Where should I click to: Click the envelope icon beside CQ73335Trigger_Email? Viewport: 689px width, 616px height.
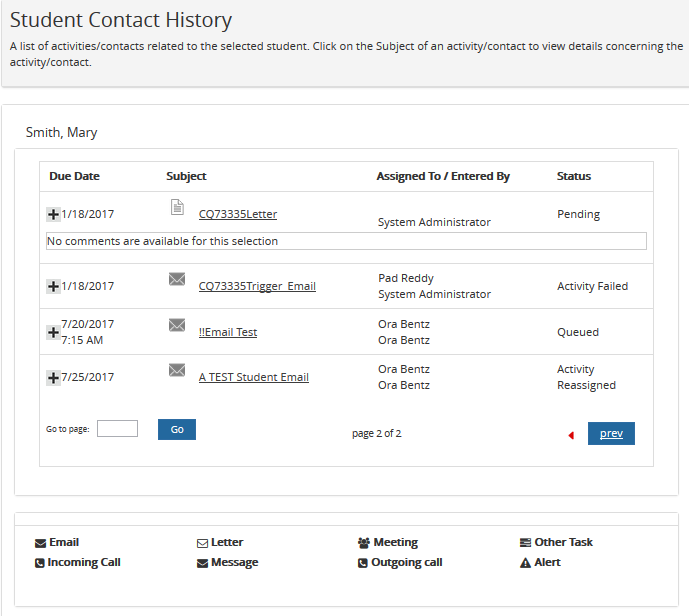tap(177, 279)
